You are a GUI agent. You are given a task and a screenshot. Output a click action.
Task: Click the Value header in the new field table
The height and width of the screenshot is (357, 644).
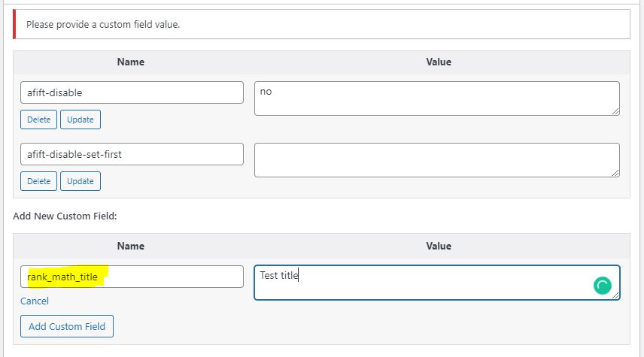pos(439,246)
